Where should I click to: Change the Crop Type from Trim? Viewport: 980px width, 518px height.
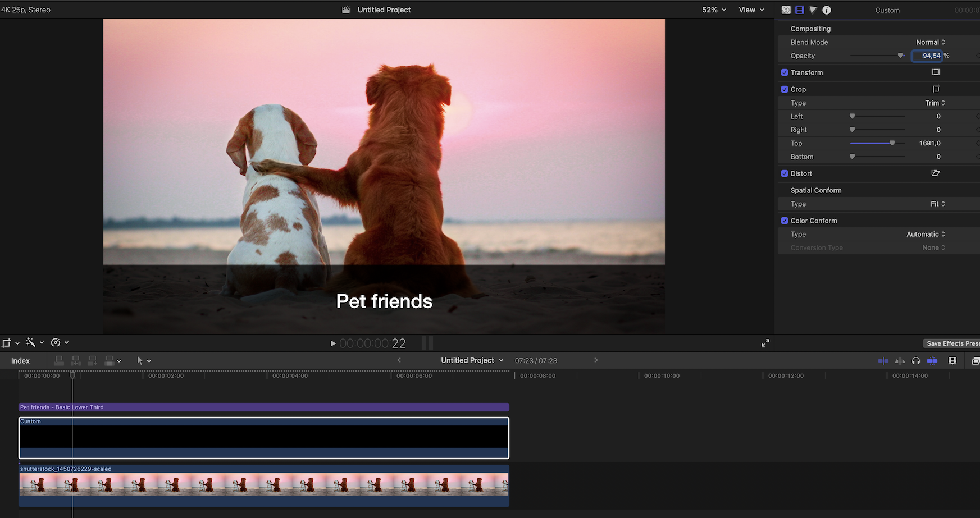pos(935,103)
